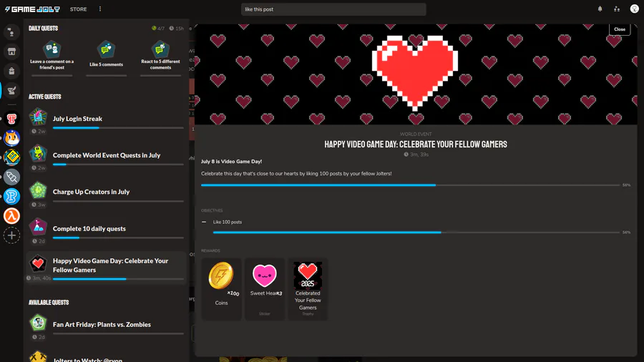Open the blue B community icon
The width and height of the screenshot is (644, 362).
(x=11, y=197)
